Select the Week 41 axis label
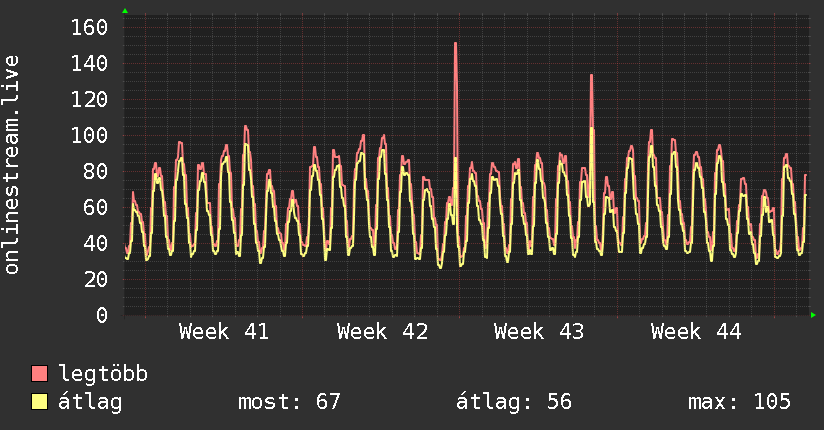This screenshot has height=430, width=824. click(x=224, y=331)
